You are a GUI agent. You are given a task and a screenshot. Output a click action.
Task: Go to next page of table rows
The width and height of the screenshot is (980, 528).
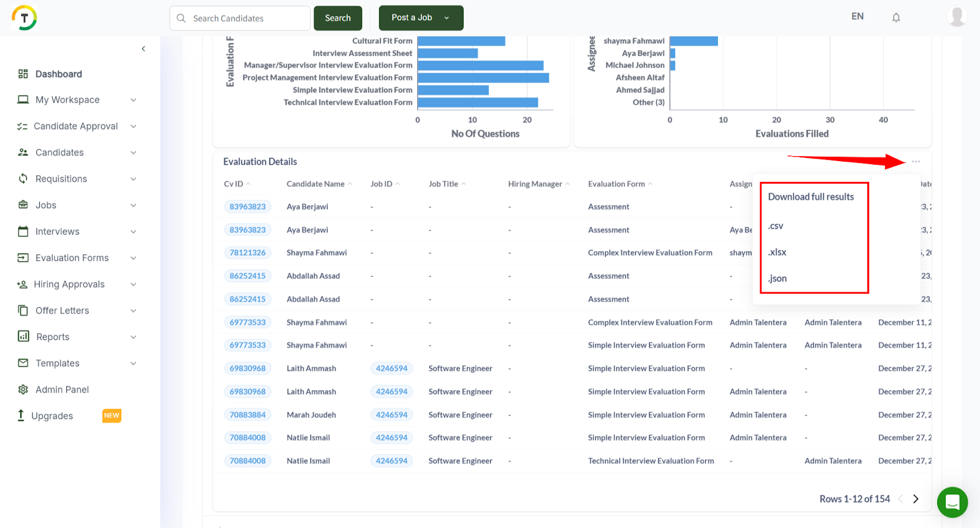916,499
